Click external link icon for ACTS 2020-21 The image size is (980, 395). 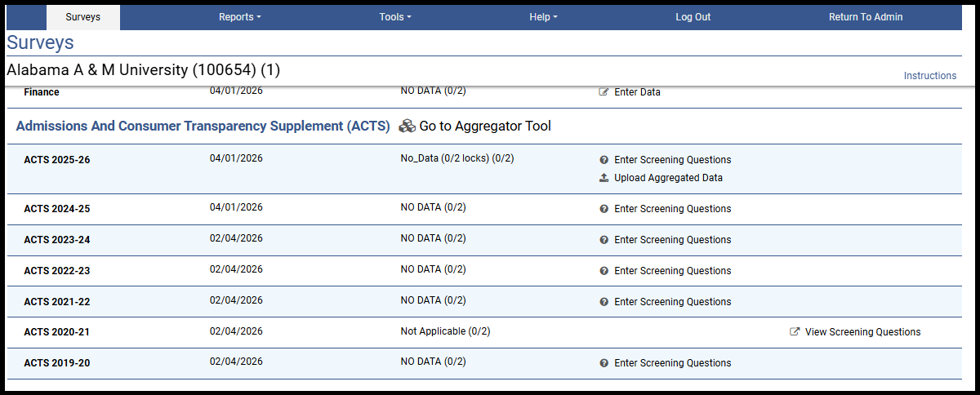795,332
